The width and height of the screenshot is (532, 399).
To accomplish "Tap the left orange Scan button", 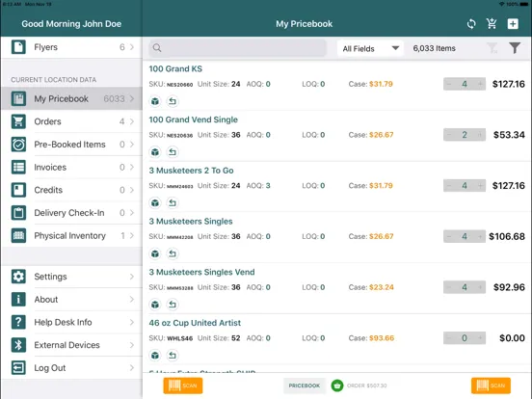I will (x=183, y=386).
